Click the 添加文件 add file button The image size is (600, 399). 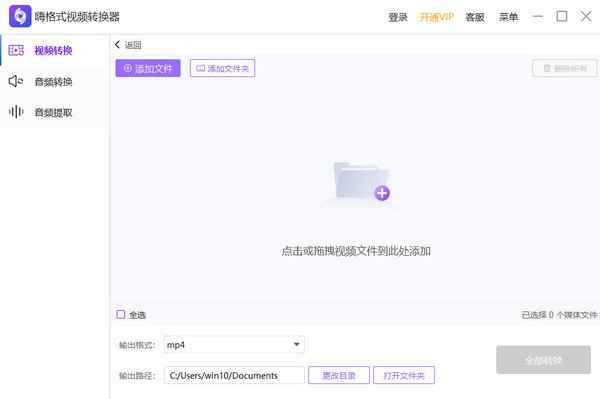148,68
